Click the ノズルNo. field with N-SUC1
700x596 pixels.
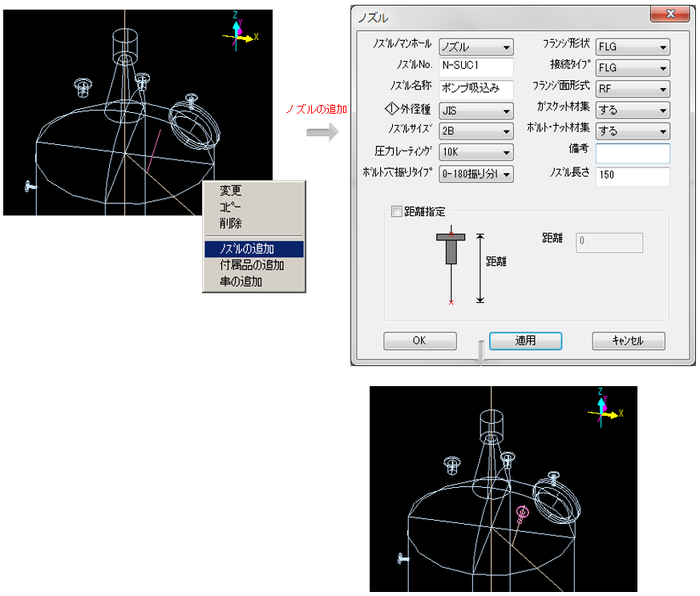pos(476,68)
